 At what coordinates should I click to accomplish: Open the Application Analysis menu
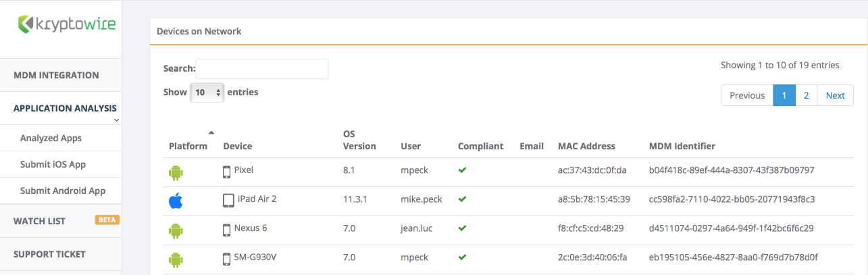click(61, 108)
